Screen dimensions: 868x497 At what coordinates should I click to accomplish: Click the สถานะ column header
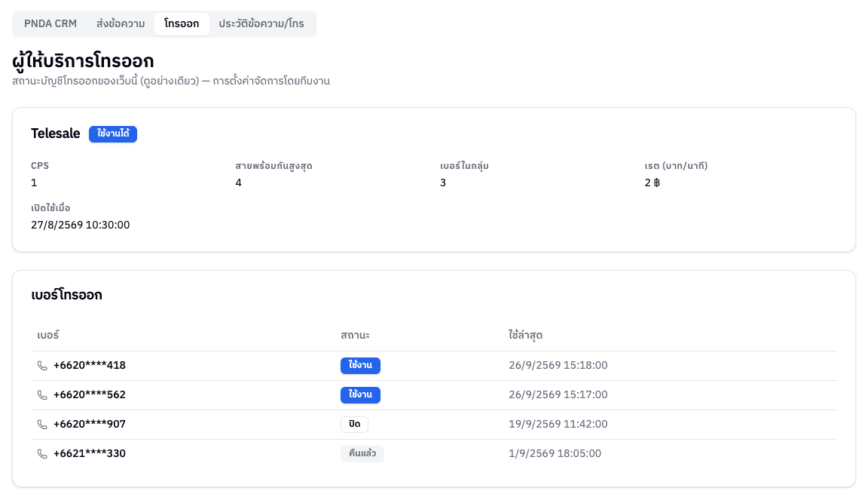click(356, 335)
